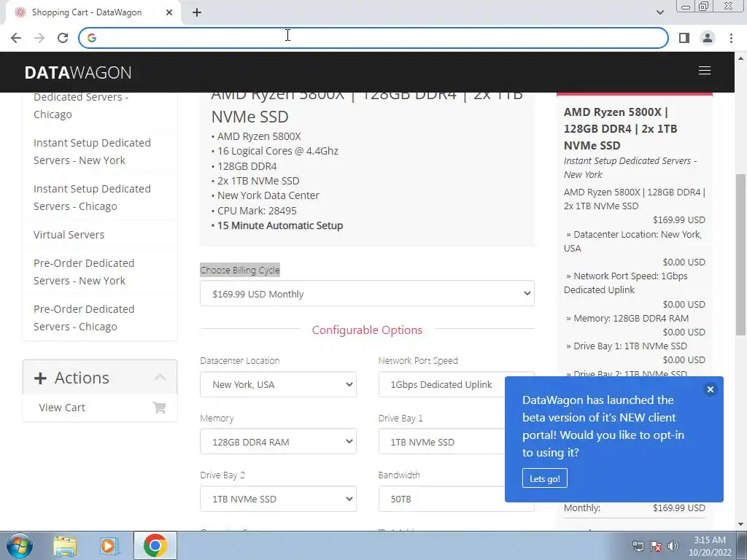The width and height of the screenshot is (747, 560).
Task: Click 'Choose Billing Cycle' label
Action: [239, 270]
